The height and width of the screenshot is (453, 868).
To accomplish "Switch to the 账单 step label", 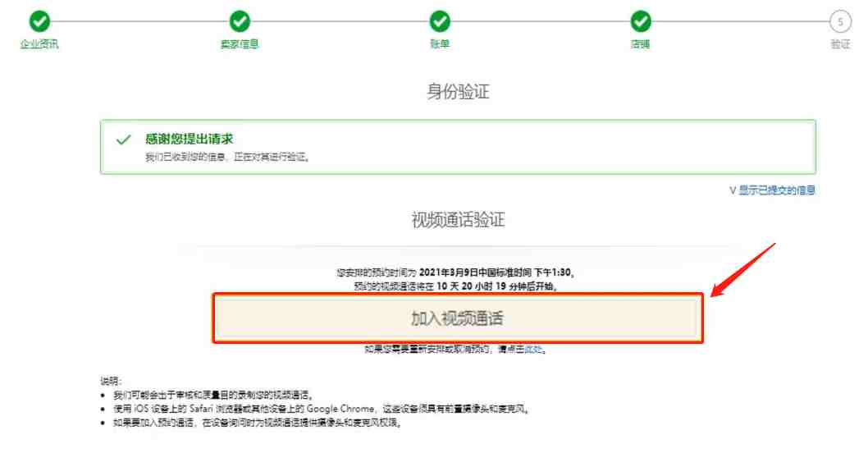I will (440, 43).
